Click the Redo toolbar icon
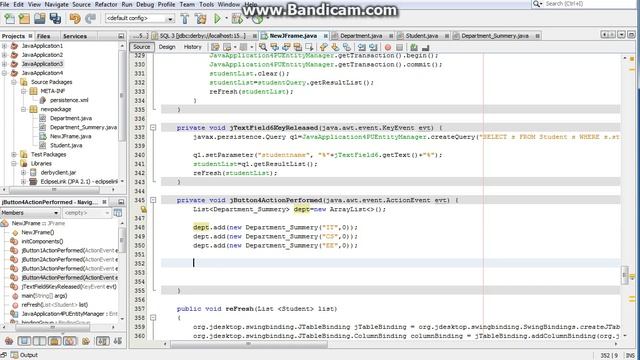Screen dimensions: 640x360 coord(90,18)
